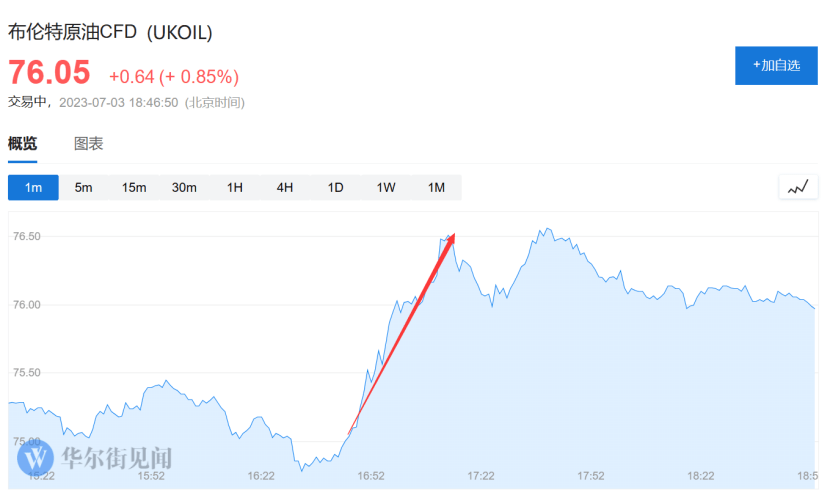
Task: Click the 76.50 price axis label
Action: (26, 237)
